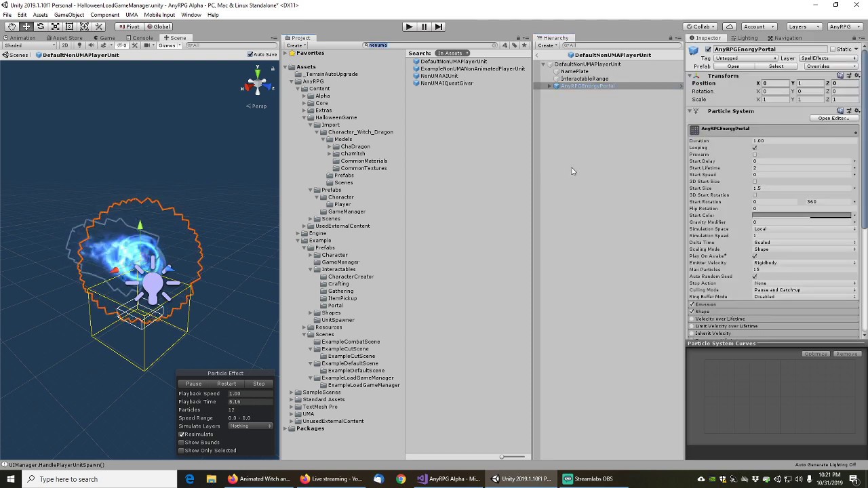
Task: Toggle scene lighting lightbulb icon
Action: (x=79, y=45)
